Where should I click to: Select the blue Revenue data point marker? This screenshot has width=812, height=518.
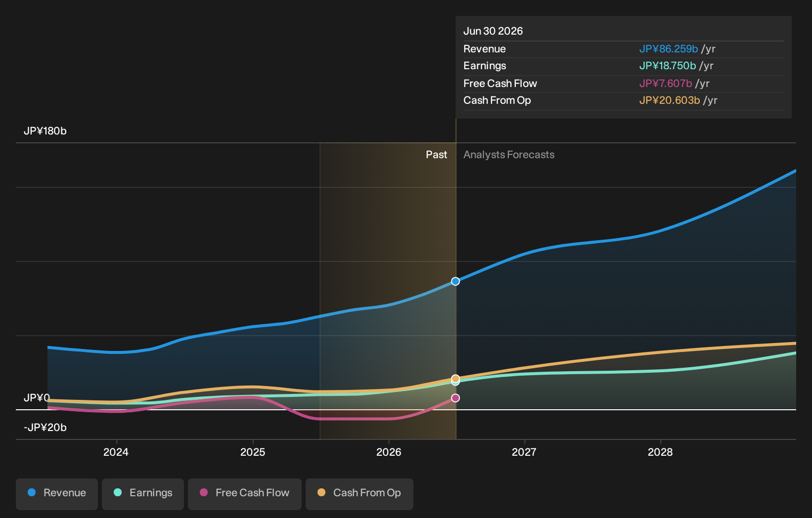point(455,281)
